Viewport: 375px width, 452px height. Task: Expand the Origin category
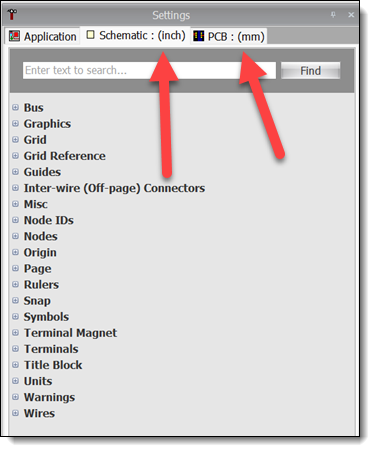(x=15, y=252)
